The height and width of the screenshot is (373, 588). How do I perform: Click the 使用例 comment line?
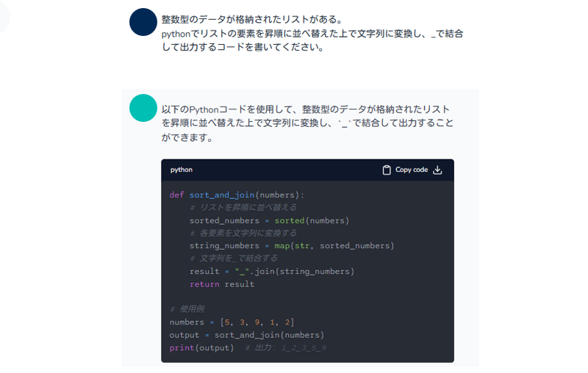[187, 309]
